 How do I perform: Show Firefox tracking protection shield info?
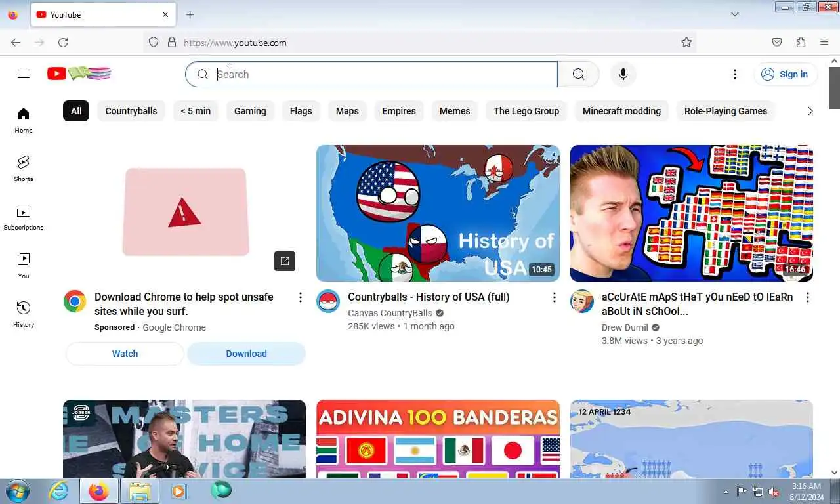(154, 43)
